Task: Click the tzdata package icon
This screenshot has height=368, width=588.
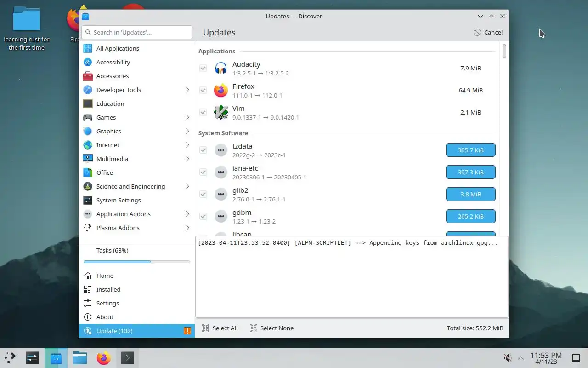Action: click(221, 150)
